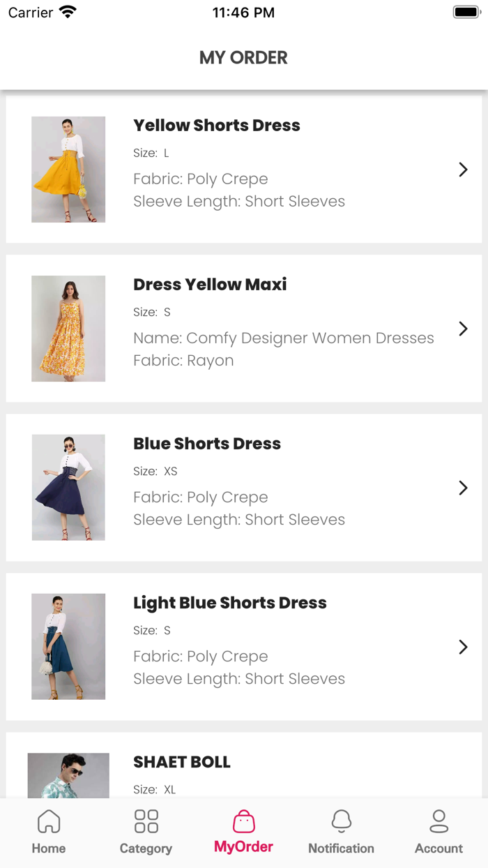488x868 pixels.
Task: Select the Yellow Shorts Dress title
Action: point(217,126)
